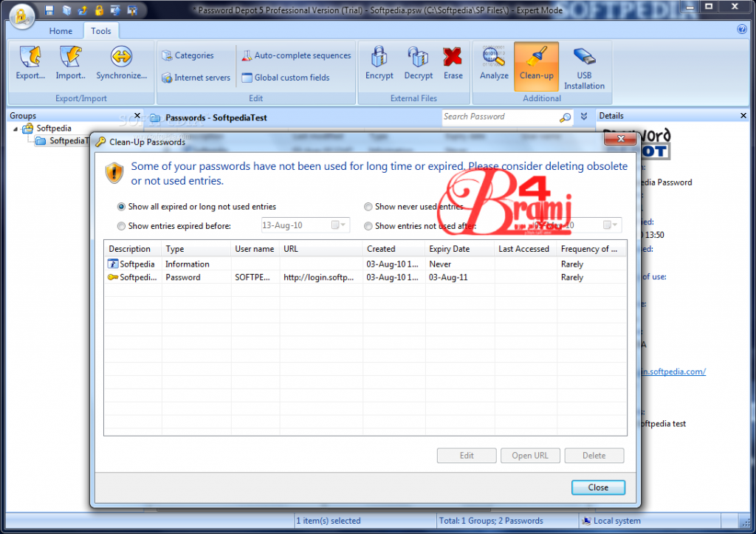
Task: Click the blue database icon in quick toolbar
Action: [x=66, y=10]
